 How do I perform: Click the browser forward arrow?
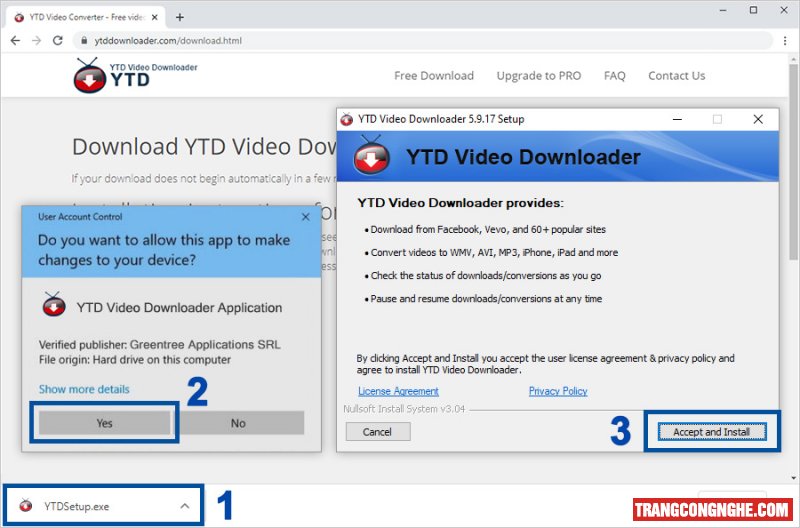(36, 41)
